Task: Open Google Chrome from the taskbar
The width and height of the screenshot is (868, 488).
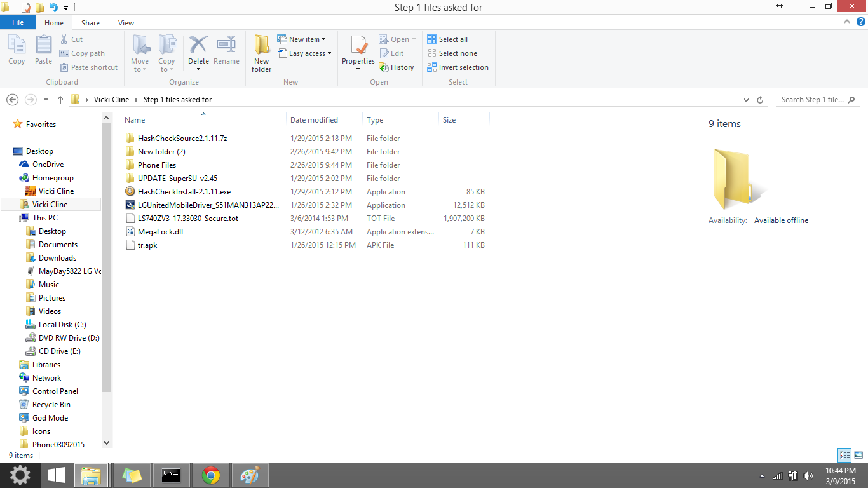Action: click(x=211, y=475)
